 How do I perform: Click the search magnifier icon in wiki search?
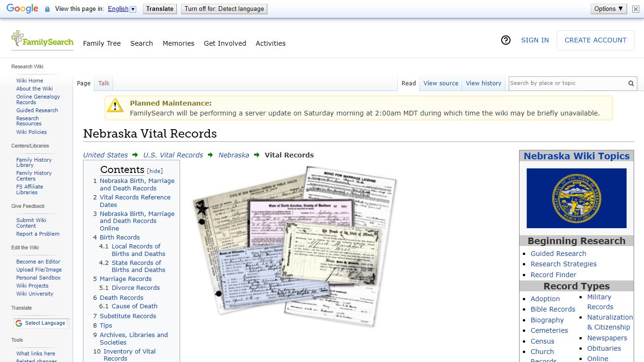631,83
